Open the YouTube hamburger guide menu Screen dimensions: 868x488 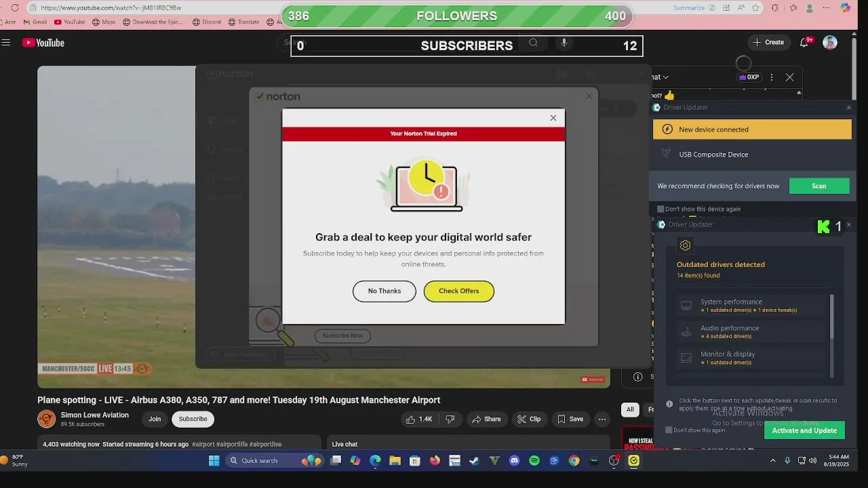[x=6, y=43]
